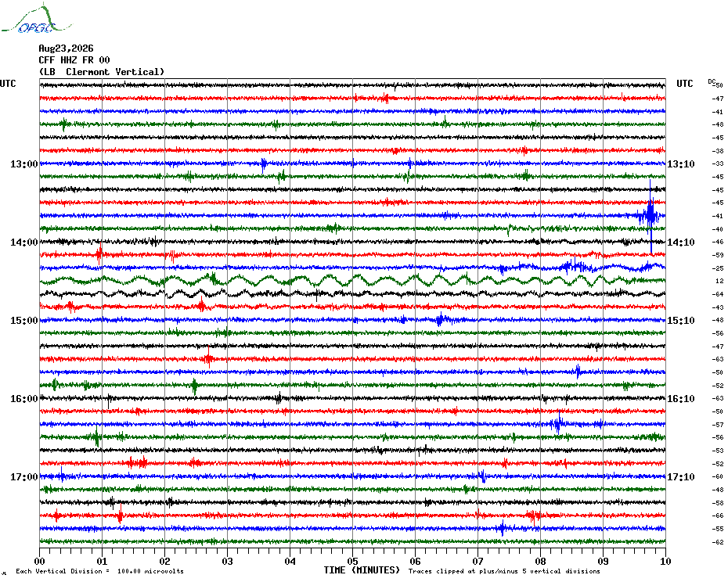Click the DC offset value -38
This screenshot has height=582, width=728.
pos(718,151)
